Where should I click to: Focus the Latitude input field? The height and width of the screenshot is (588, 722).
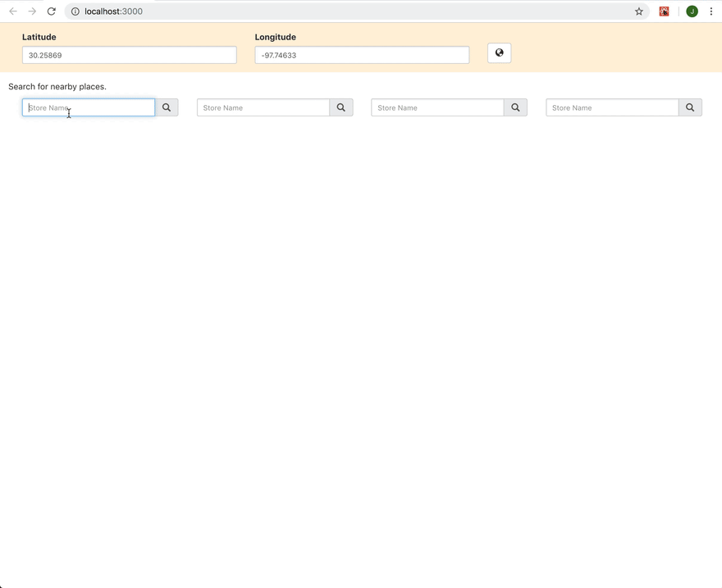(x=130, y=55)
